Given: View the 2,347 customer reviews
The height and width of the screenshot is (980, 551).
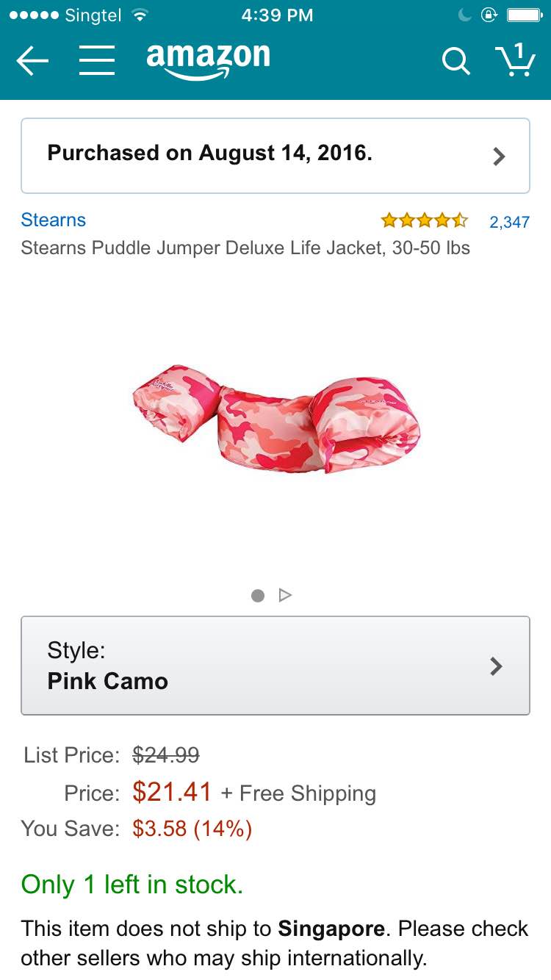Looking at the screenshot, I should click(x=509, y=222).
